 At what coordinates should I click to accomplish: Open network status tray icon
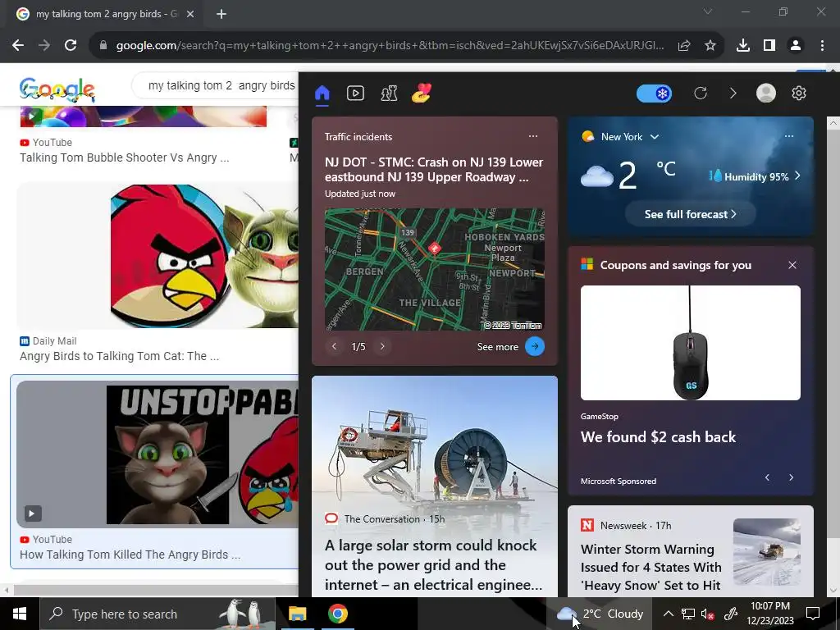click(688, 614)
